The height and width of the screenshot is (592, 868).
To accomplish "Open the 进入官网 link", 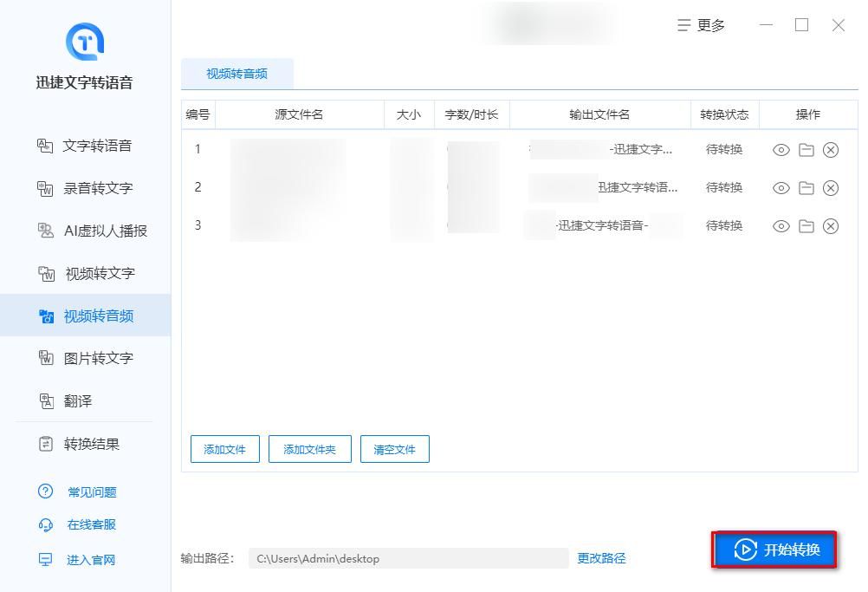I will click(91, 560).
